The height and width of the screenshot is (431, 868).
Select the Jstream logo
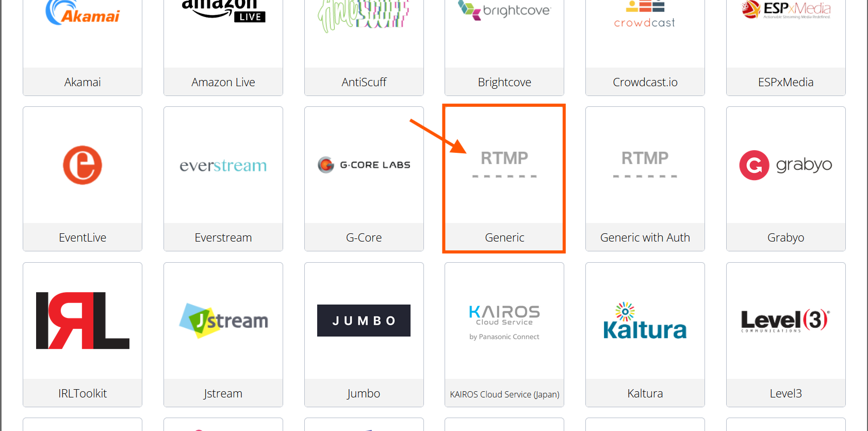(x=223, y=321)
